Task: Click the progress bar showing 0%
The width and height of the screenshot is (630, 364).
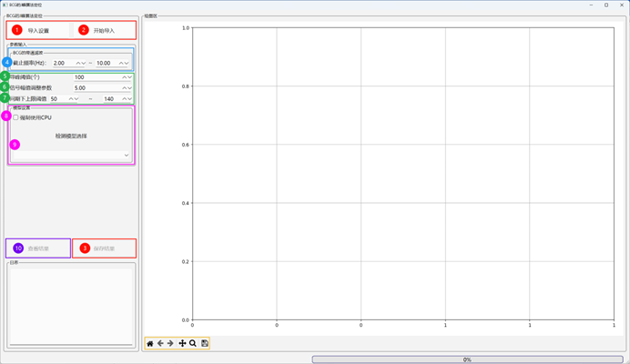Action: [466, 359]
